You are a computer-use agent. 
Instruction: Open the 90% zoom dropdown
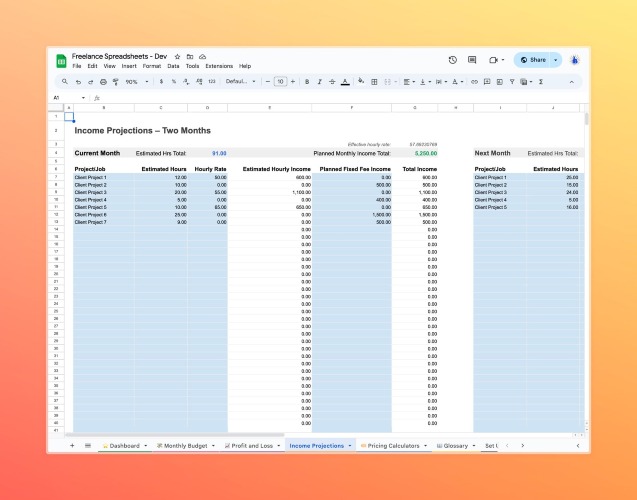point(136,82)
